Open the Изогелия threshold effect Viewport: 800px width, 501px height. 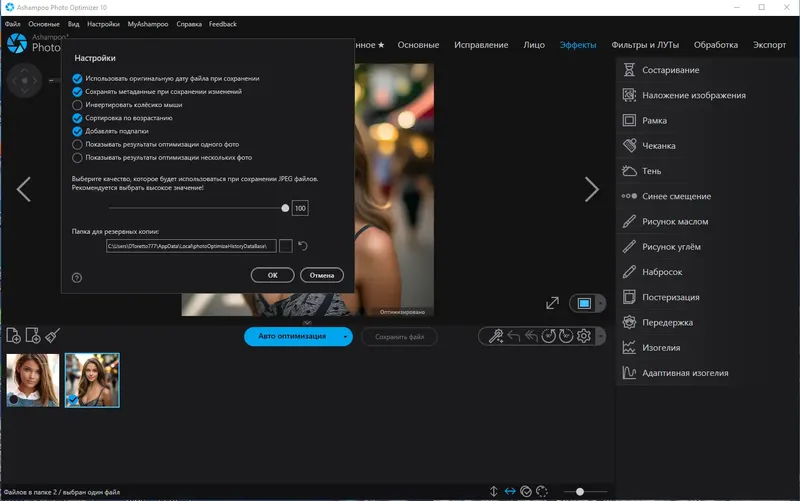pos(651,348)
